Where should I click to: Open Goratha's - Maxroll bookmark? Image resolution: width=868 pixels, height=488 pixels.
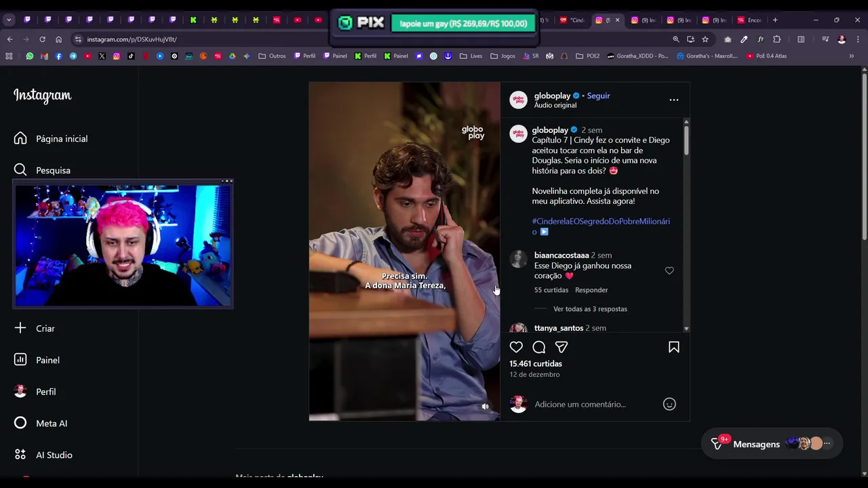tap(707, 56)
